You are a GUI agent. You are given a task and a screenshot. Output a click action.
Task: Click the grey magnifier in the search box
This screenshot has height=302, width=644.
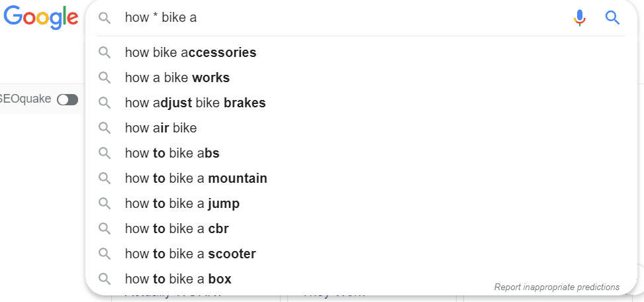(x=104, y=18)
